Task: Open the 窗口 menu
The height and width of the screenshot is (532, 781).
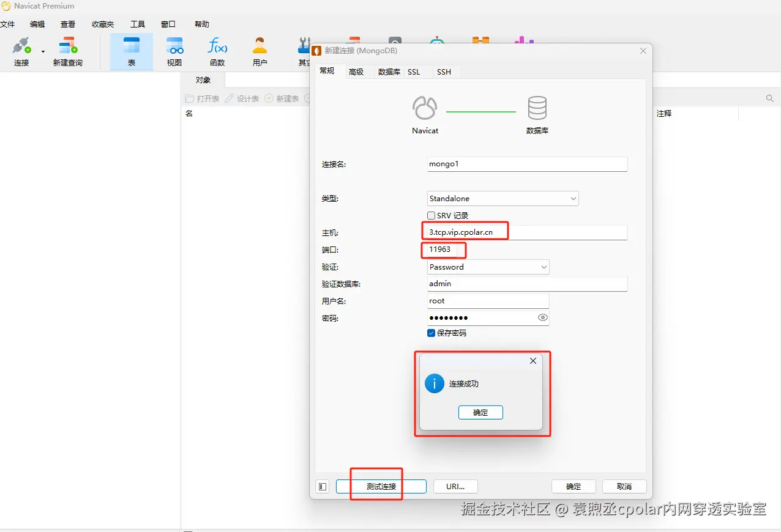Action: 168,24
